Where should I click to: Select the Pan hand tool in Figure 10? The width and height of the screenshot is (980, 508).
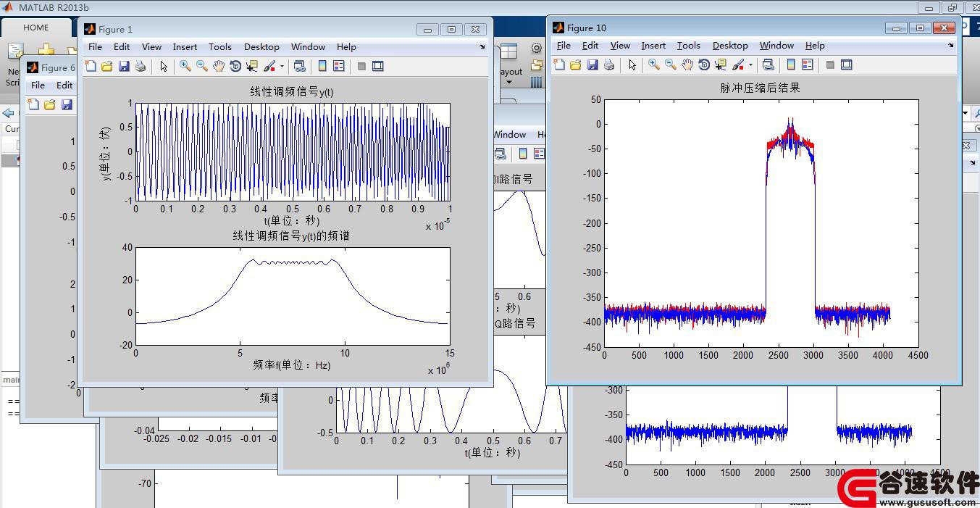(687, 64)
